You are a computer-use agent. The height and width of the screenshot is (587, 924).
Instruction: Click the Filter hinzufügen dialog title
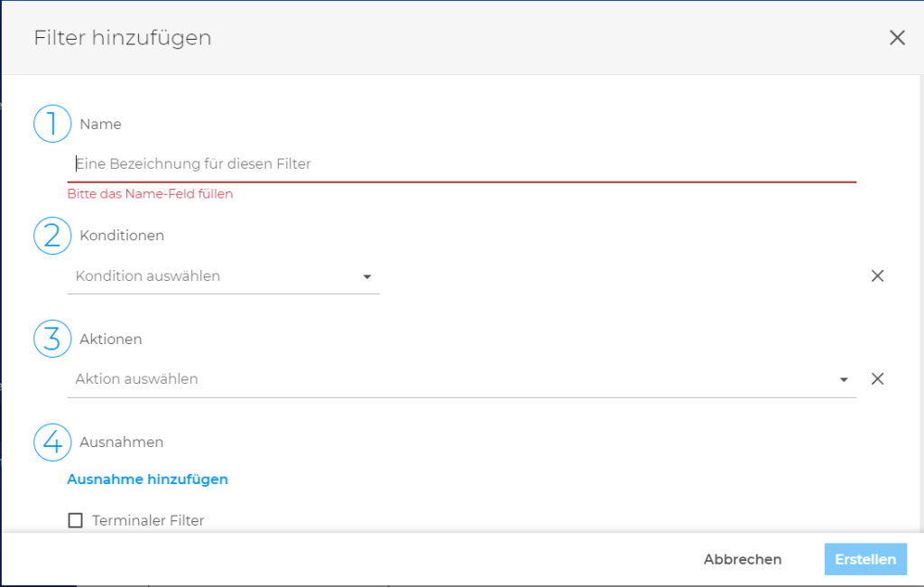point(122,38)
